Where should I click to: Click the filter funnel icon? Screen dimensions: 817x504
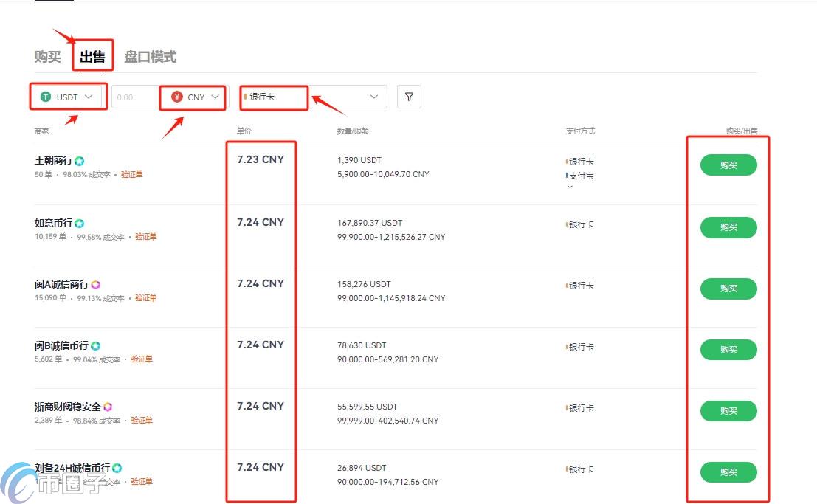pyautogui.click(x=409, y=97)
